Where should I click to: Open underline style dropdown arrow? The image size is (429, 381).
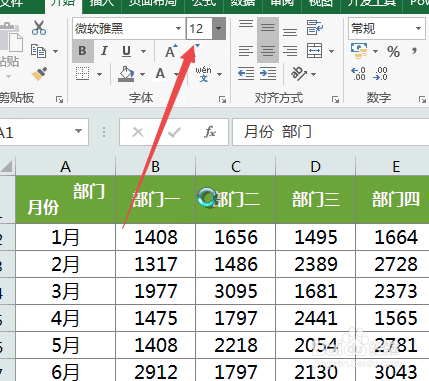pyautogui.click(x=143, y=51)
